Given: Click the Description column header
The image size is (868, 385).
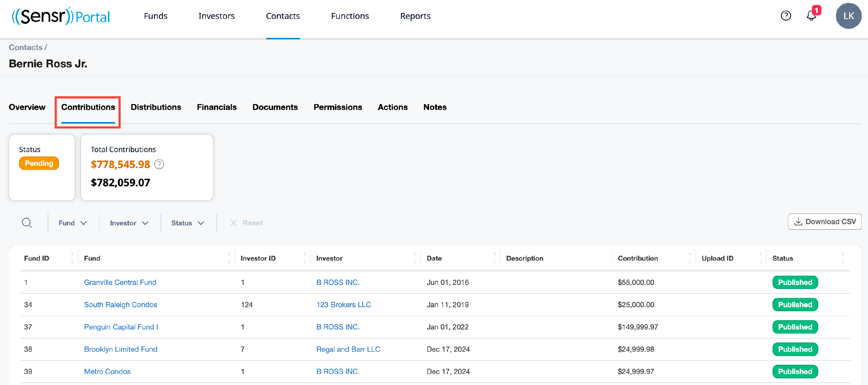Looking at the screenshot, I should [525, 258].
